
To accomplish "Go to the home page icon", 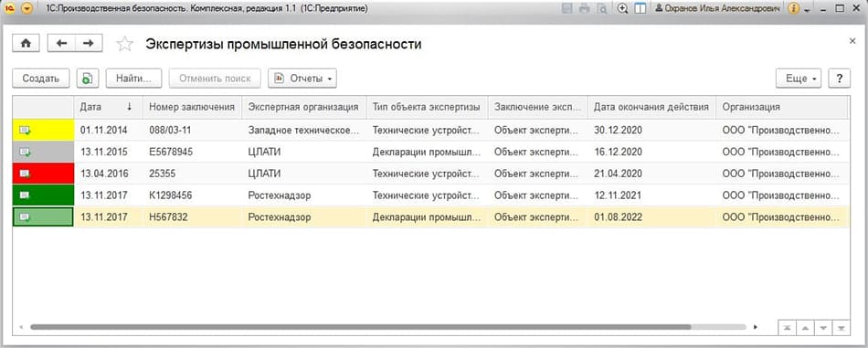I will pyautogui.click(x=26, y=44).
